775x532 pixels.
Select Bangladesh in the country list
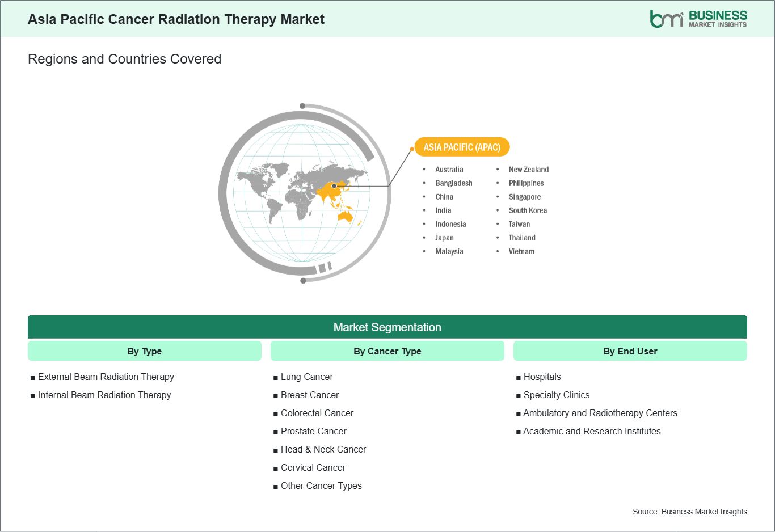pyautogui.click(x=453, y=183)
